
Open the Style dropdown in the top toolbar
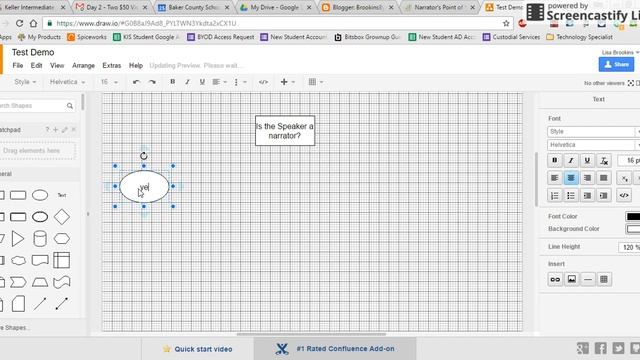click(25, 82)
